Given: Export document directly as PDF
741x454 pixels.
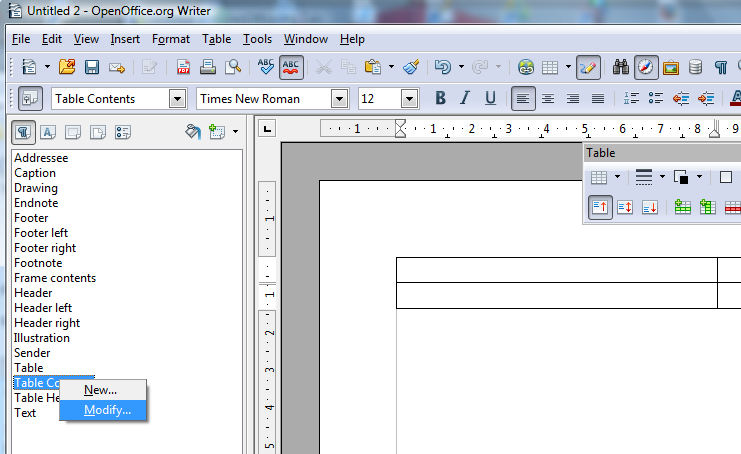Looking at the screenshot, I should coord(184,68).
